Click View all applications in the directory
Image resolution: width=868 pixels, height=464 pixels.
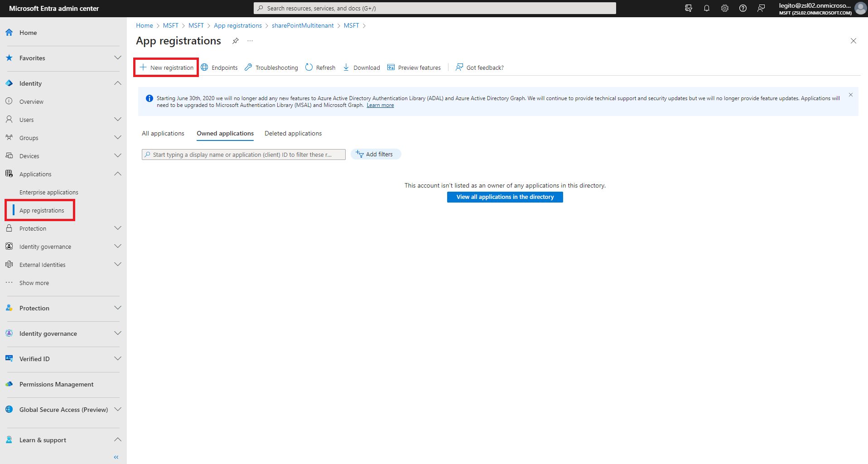click(505, 197)
